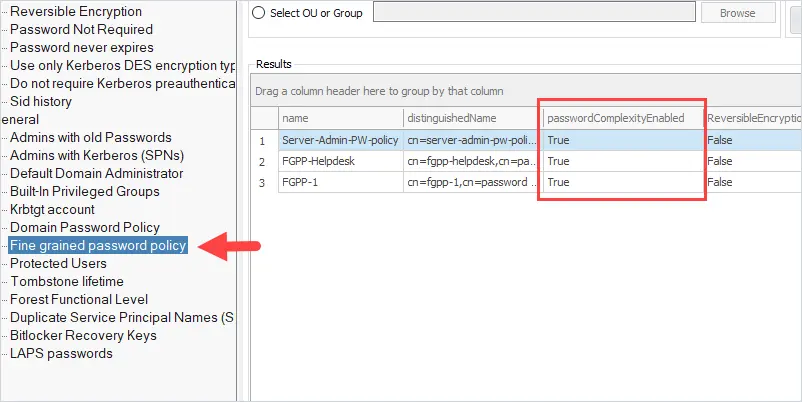The height and width of the screenshot is (402, 802).
Task: Sort by distinguishedName column header
Action: click(473, 118)
